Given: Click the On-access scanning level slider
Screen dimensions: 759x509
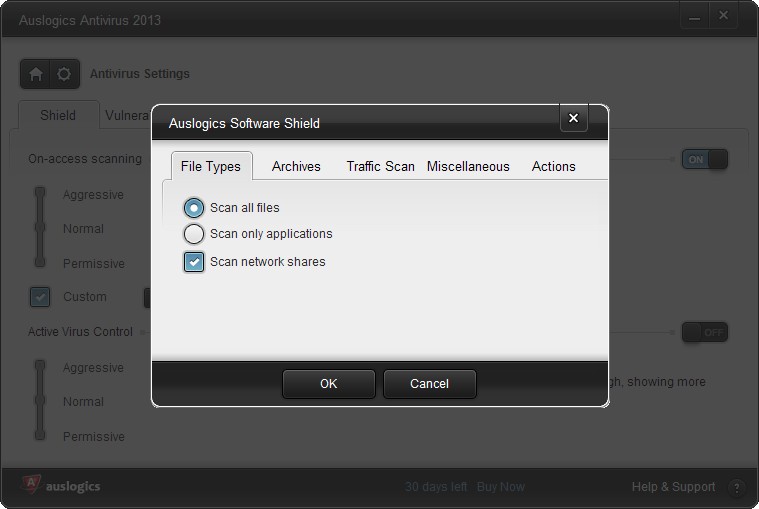Looking at the screenshot, I should click(40, 227).
